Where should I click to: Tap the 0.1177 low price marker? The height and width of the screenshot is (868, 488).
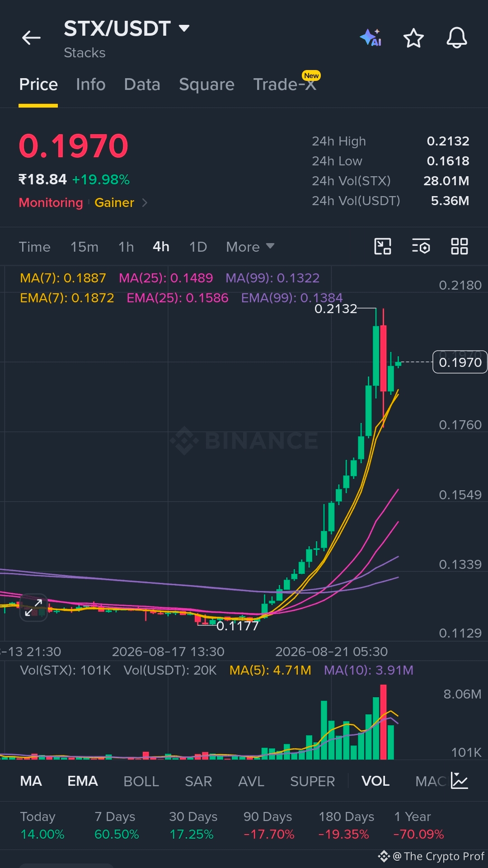(238, 626)
